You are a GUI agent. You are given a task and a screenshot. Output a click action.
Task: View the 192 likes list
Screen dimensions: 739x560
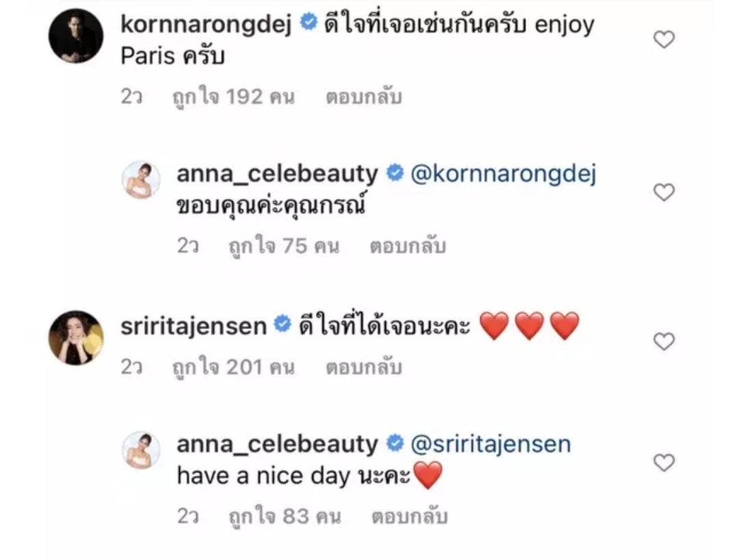234,98
